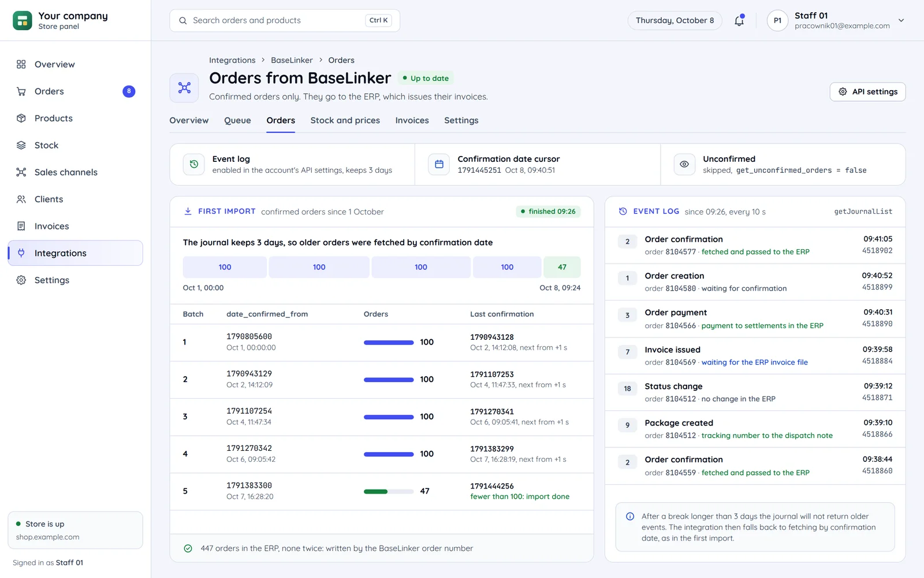
Task: Open API settings
Action: coord(867,92)
